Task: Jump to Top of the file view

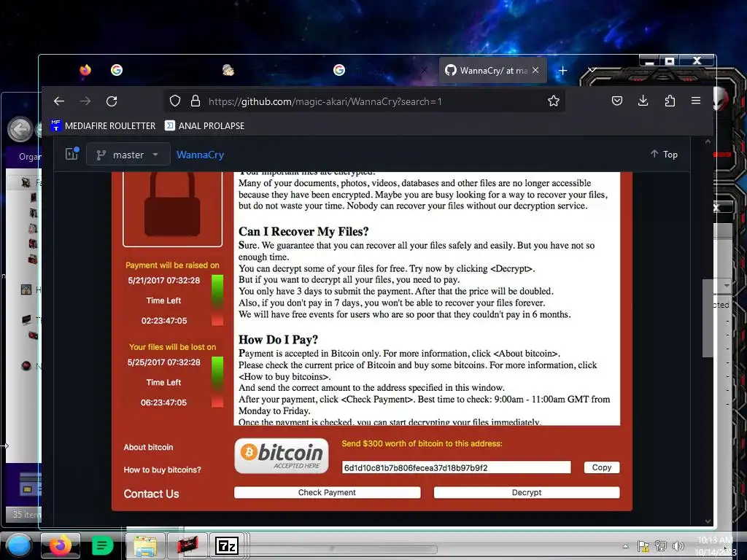Action: (x=664, y=155)
